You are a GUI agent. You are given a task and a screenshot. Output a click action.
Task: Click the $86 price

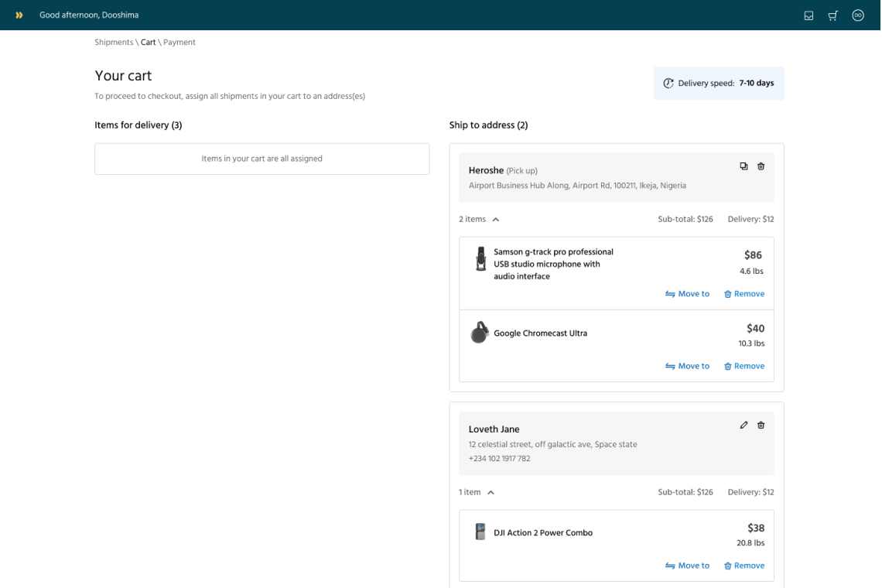click(x=754, y=255)
